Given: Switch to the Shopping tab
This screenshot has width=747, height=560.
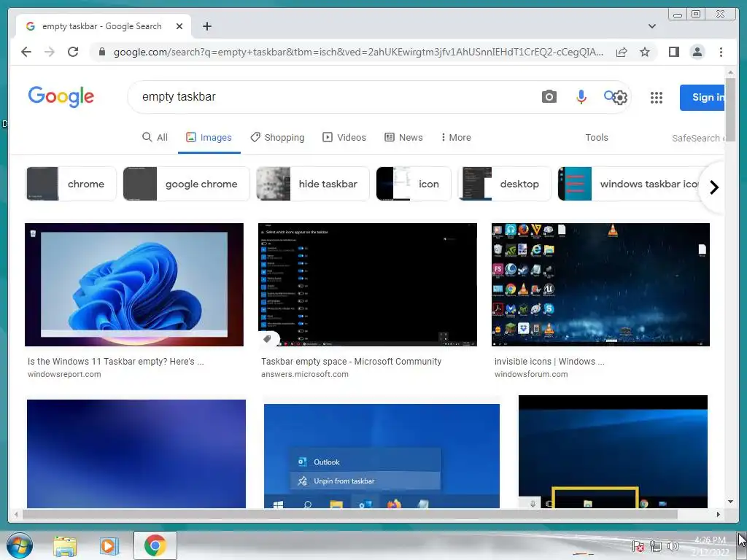Looking at the screenshot, I should pyautogui.click(x=277, y=137).
